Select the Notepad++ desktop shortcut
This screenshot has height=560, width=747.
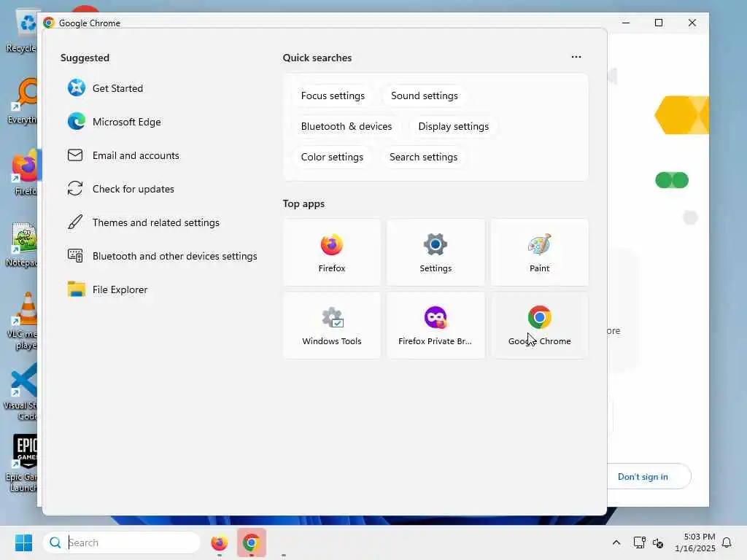pyautogui.click(x=21, y=245)
